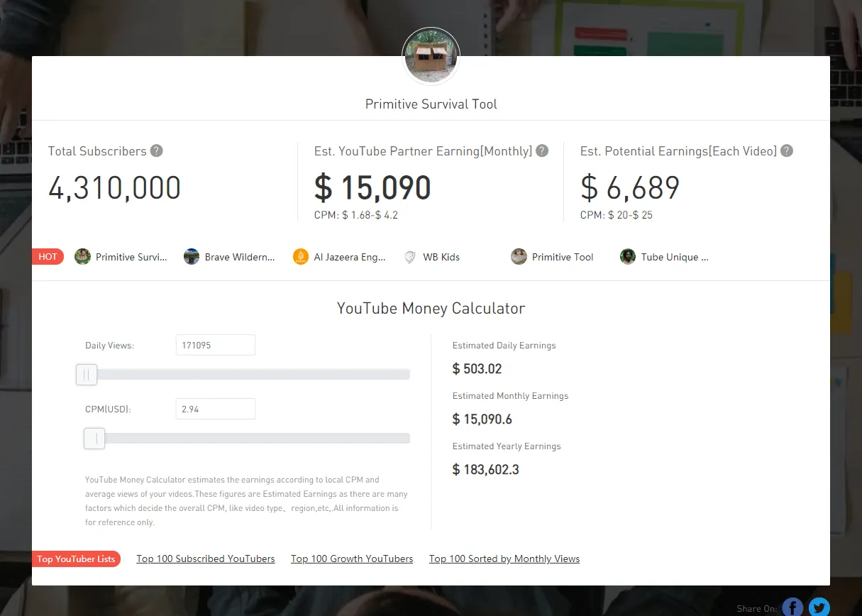
Task: Click the Daily Views input field
Action: click(215, 346)
